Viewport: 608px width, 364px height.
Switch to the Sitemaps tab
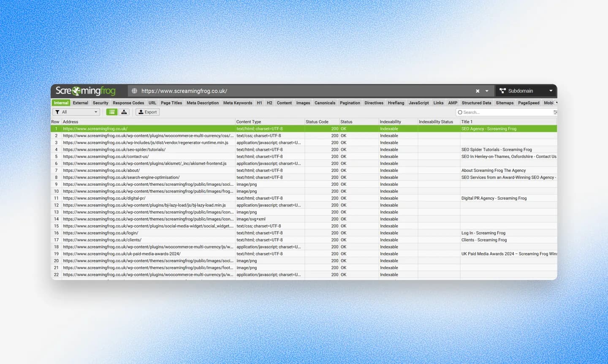click(505, 103)
